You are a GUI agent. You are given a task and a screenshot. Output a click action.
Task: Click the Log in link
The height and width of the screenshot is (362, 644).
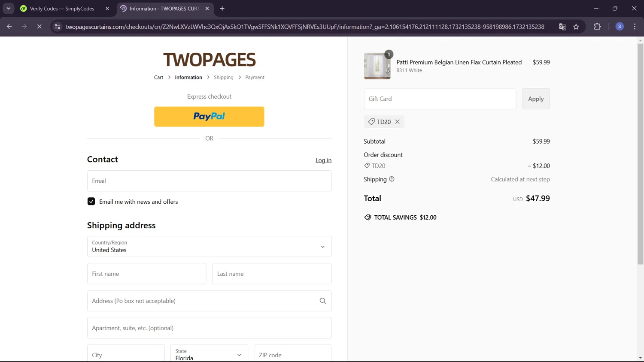click(x=323, y=160)
